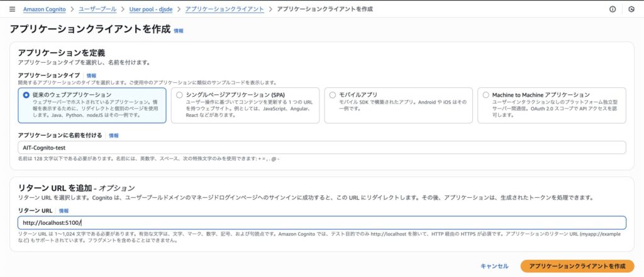
Task: Open the ユーザープール breadcrumb link
Action: coord(97,9)
